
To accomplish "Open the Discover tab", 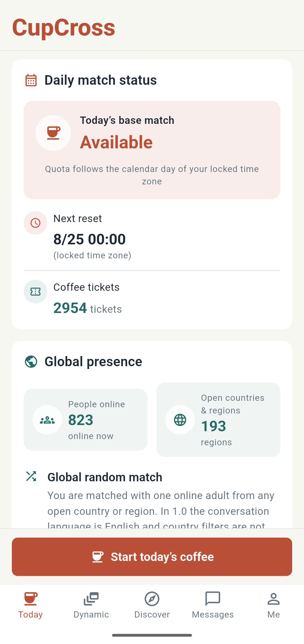I will (x=152, y=605).
